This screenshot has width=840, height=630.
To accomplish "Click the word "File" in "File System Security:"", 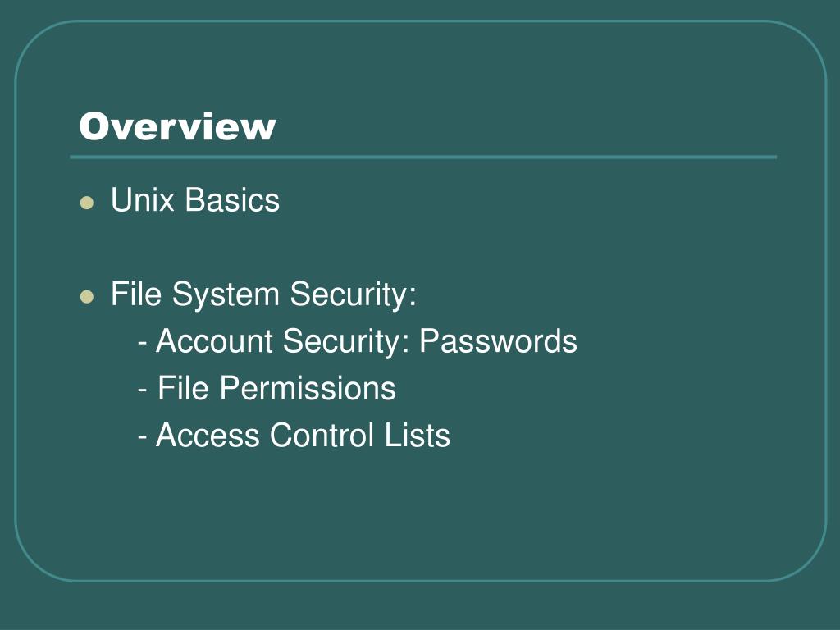I will 136,294.
